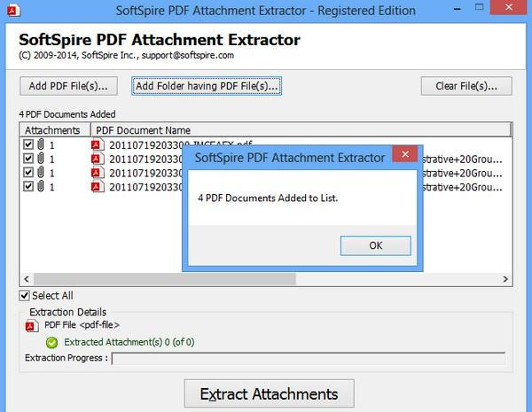Uncheck the third PDF row checkbox
Viewport: 532px width, 412px height.
coord(28,172)
